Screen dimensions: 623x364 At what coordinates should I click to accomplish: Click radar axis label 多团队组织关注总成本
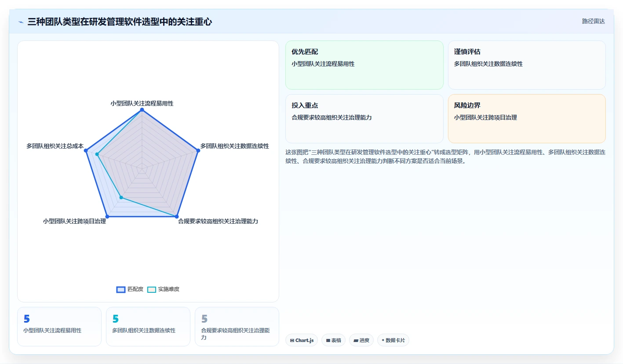click(55, 146)
